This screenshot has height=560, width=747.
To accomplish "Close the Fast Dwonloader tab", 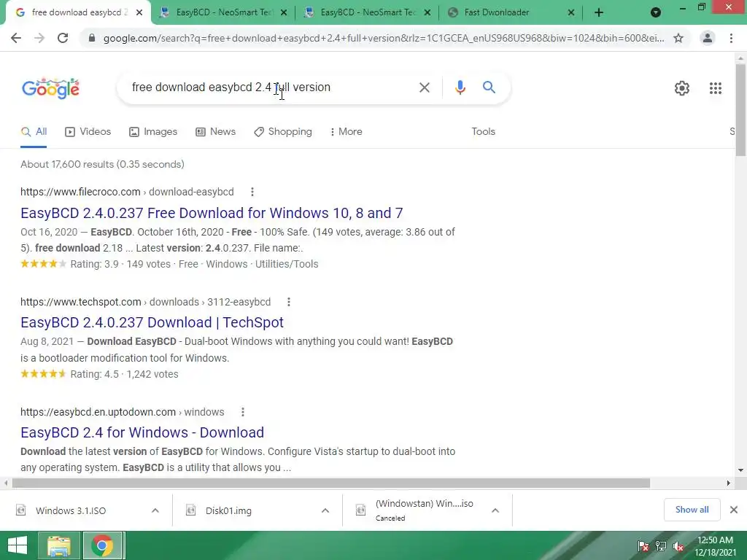I will tap(571, 12).
